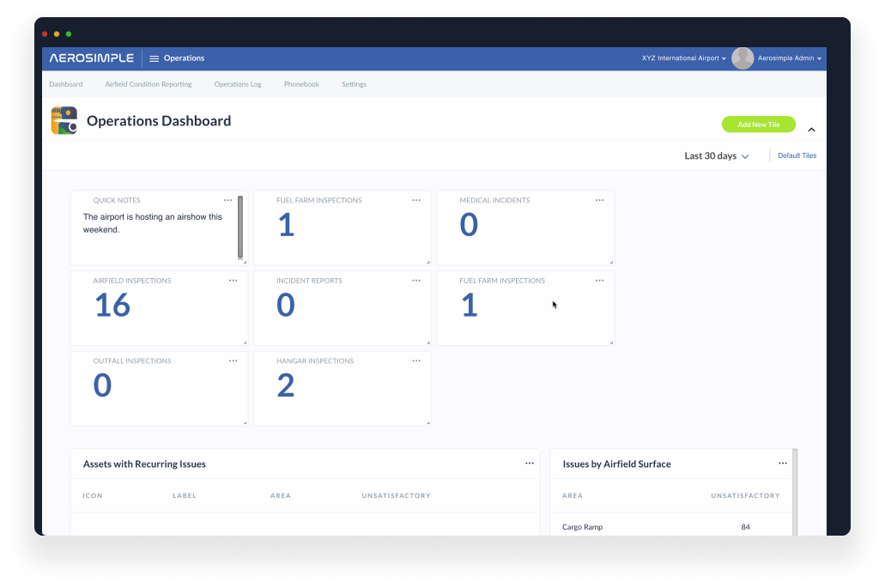The height and width of the screenshot is (588, 885).
Task: Click the Default Tiles link
Action: pos(797,155)
